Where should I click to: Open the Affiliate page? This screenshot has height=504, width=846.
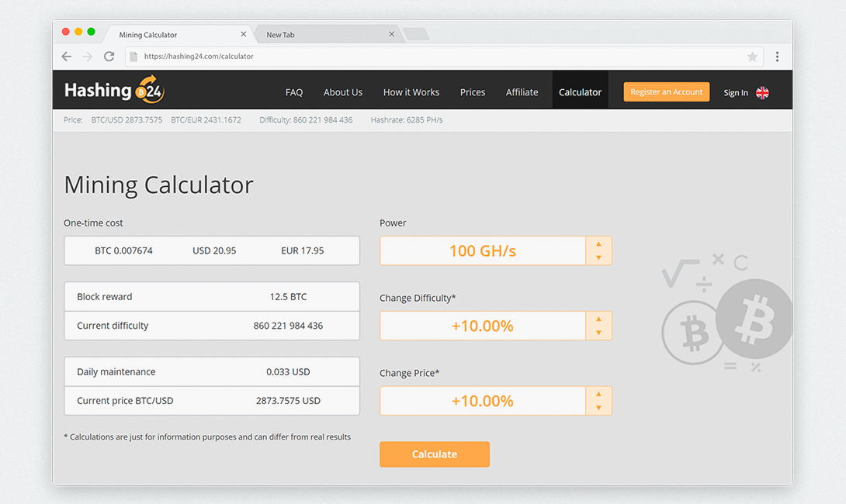[x=522, y=92]
